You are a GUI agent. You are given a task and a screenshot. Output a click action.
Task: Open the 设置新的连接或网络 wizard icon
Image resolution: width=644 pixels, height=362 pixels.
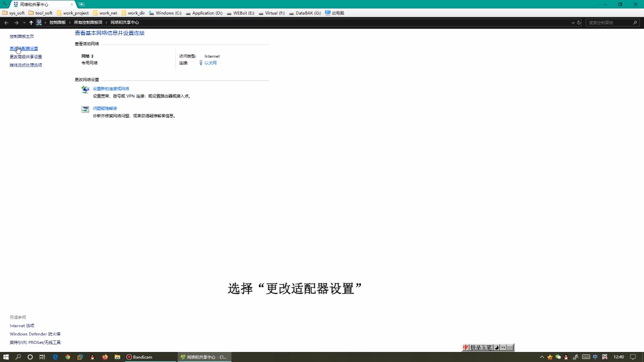pyautogui.click(x=85, y=89)
